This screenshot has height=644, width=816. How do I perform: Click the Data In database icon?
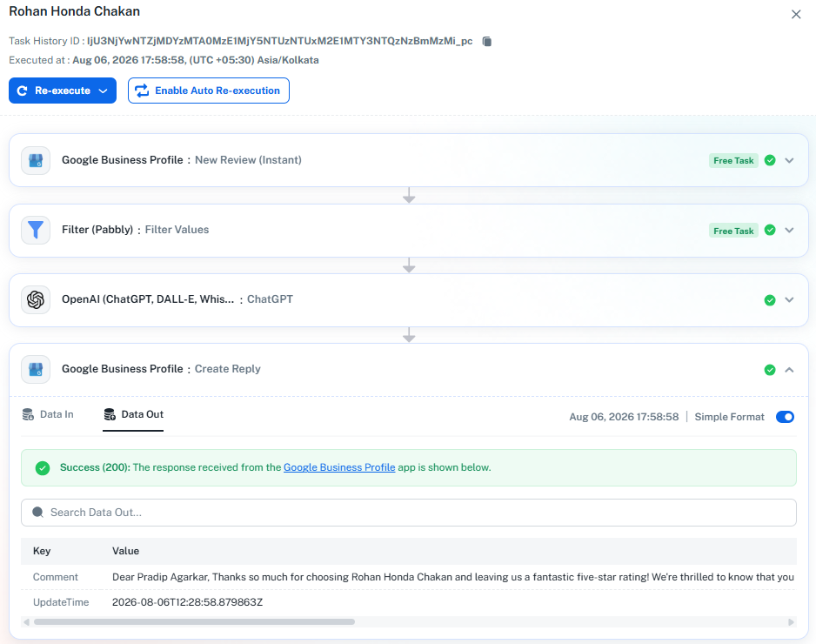(x=28, y=414)
